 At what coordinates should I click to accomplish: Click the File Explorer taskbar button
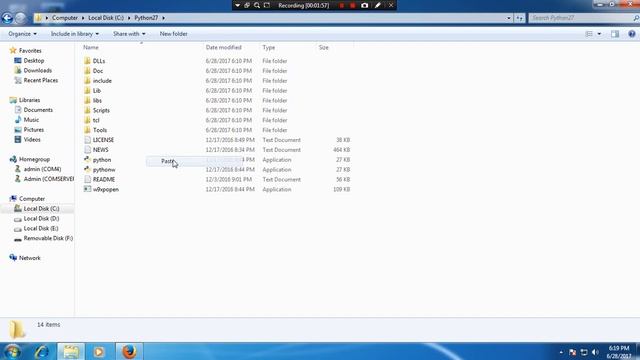coord(71,351)
